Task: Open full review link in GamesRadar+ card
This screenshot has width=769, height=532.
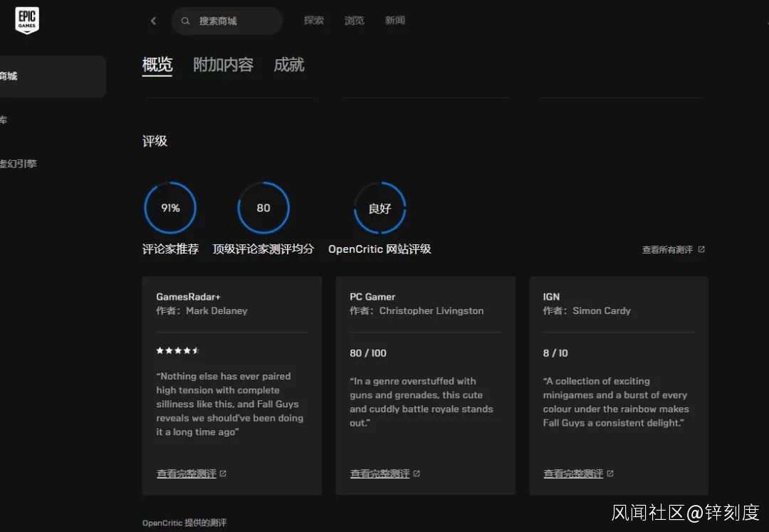Action: (x=187, y=474)
